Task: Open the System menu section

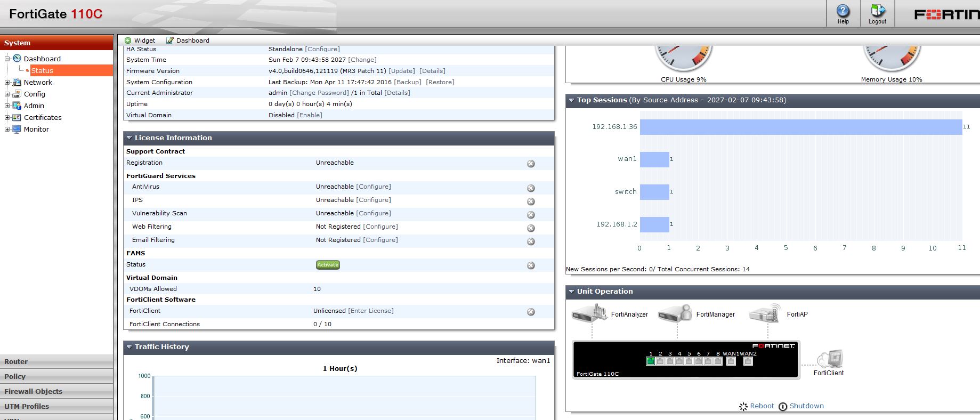Action: (56, 43)
